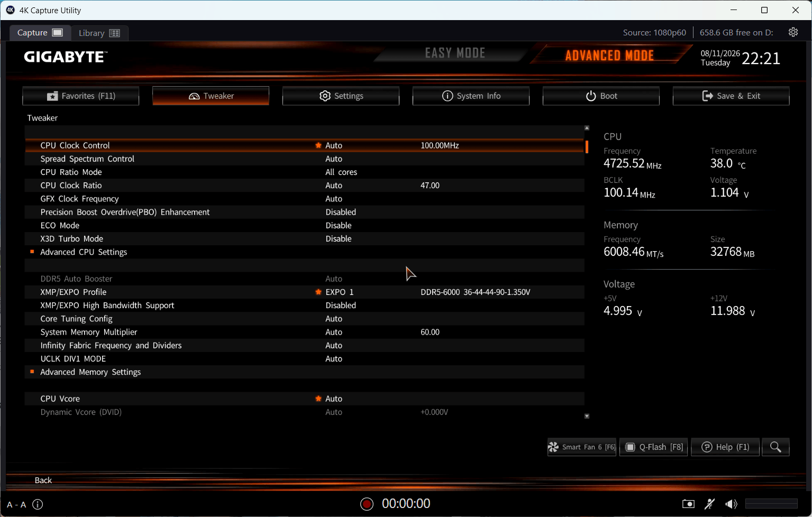
Task: Launch Q-Flash utility
Action: pyautogui.click(x=654, y=447)
